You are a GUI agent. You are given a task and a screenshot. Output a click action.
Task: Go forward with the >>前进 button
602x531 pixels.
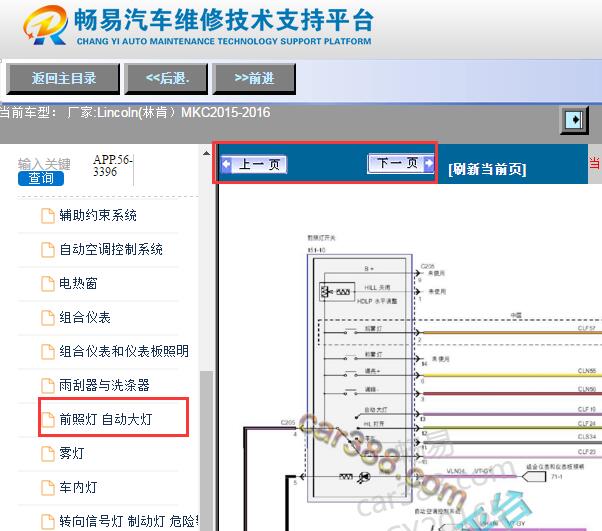click(x=254, y=79)
